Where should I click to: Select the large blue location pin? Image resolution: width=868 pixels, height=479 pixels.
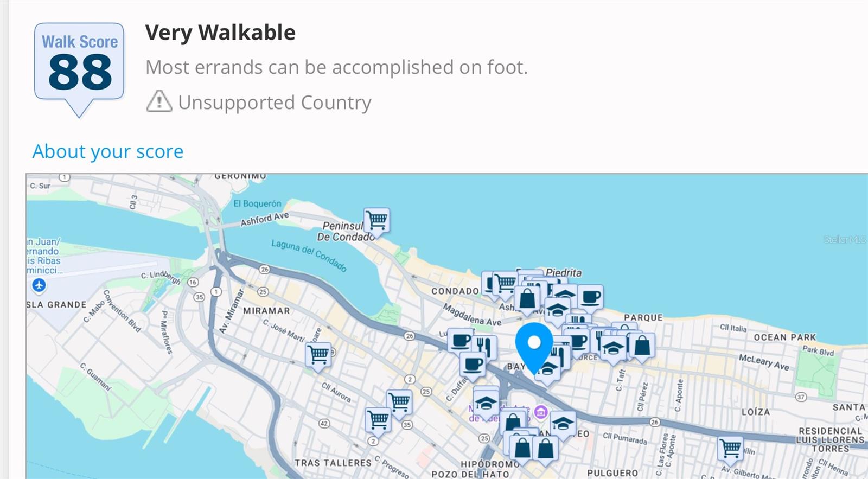(534, 346)
